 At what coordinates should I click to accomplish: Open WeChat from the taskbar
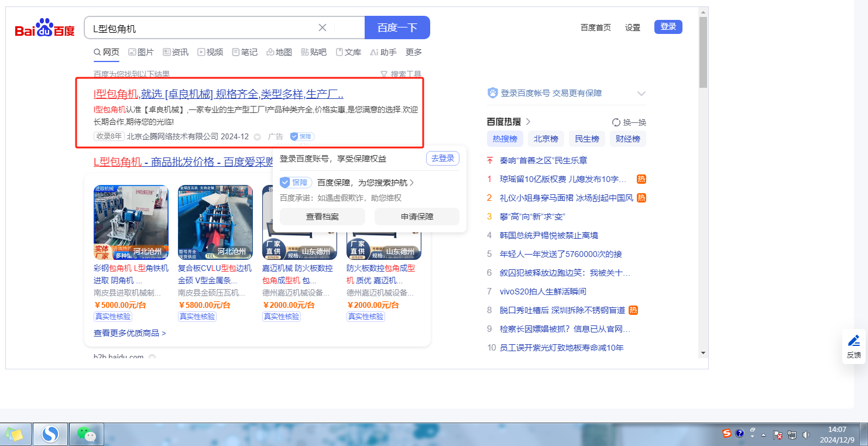click(x=87, y=434)
